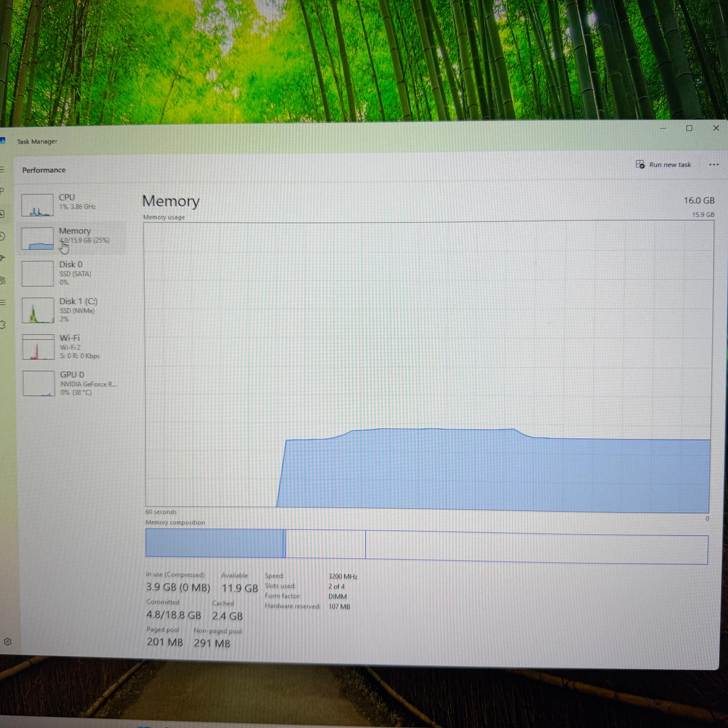The image size is (728, 728).
Task: Open Task Manager settings gear
Action: click(7, 641)
